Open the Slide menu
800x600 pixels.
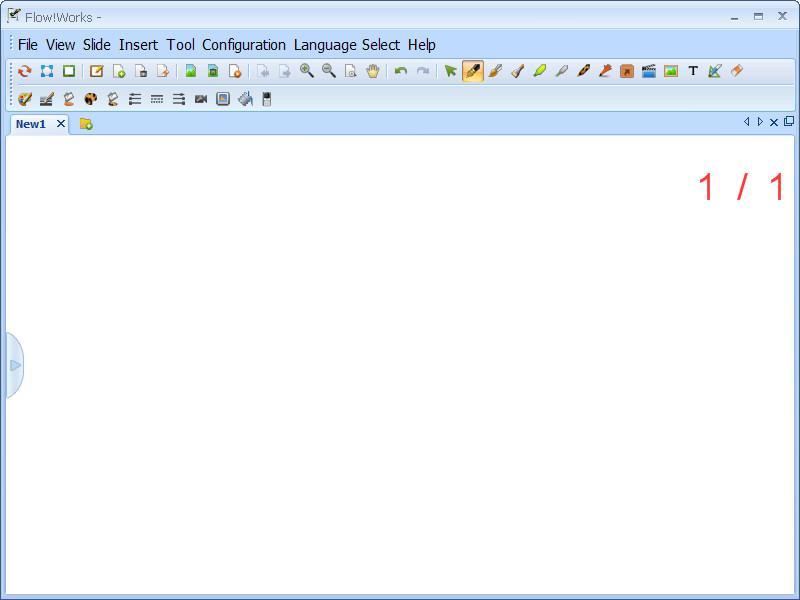coord(97,45)
